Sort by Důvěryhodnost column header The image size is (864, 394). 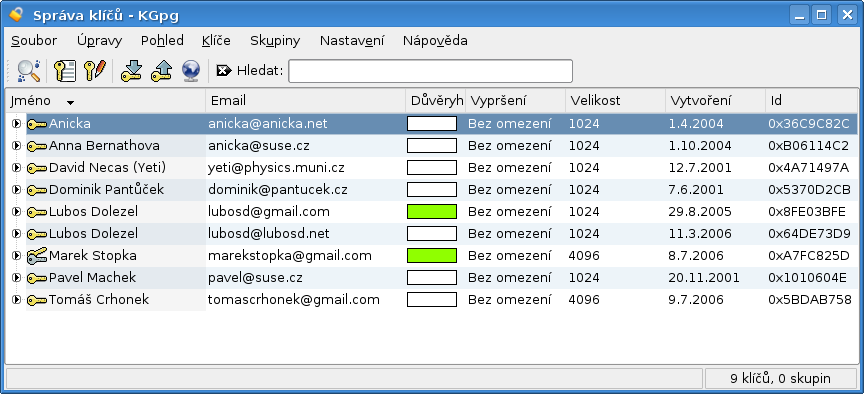(436, 101)
